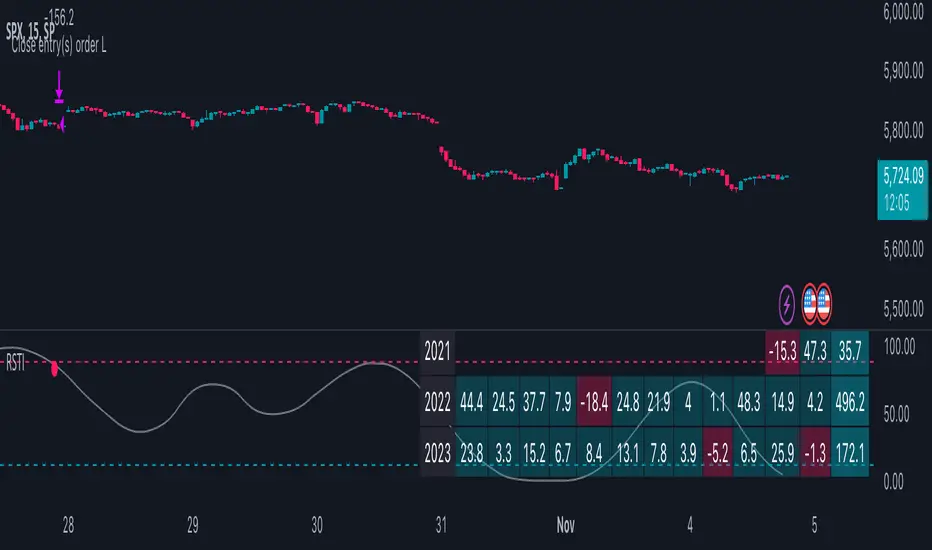
Task: Click the 2023 year row header
Action: [x=437, y=452]
